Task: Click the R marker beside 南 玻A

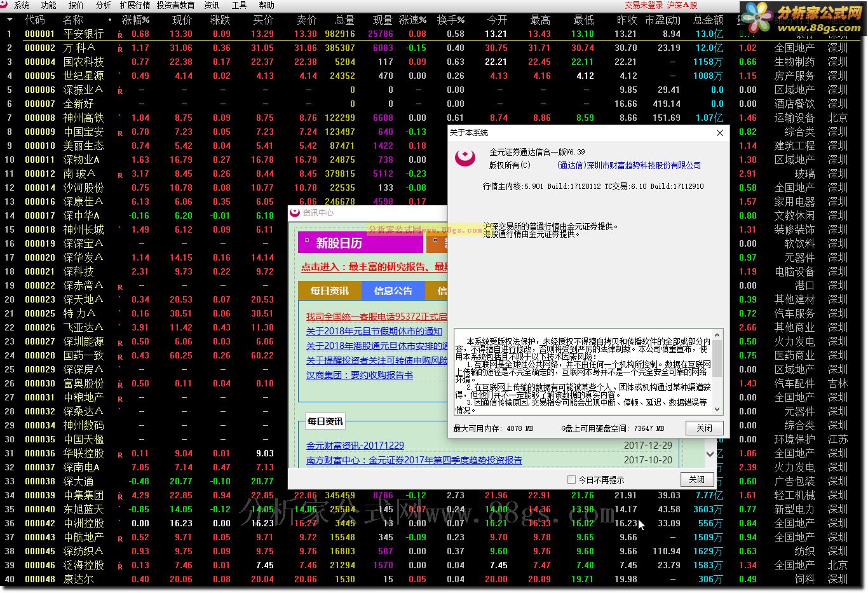Action: click(120, 175)
